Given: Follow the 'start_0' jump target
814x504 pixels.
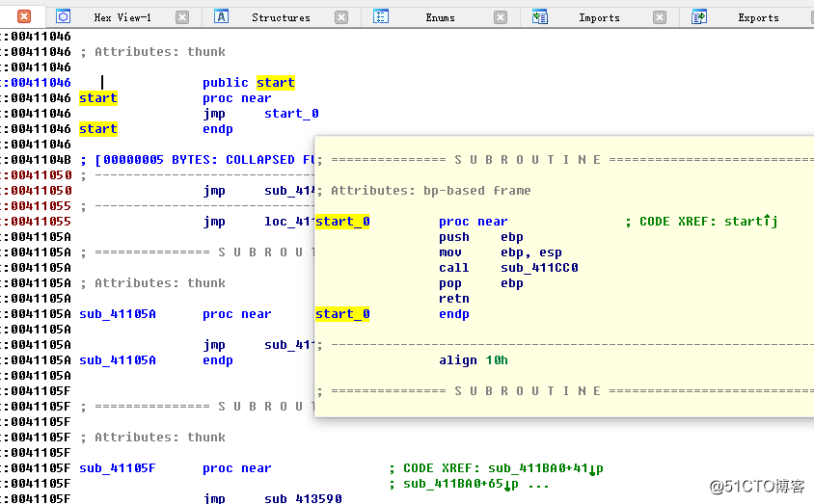Looking at the screenshot, I should (291, 114).
